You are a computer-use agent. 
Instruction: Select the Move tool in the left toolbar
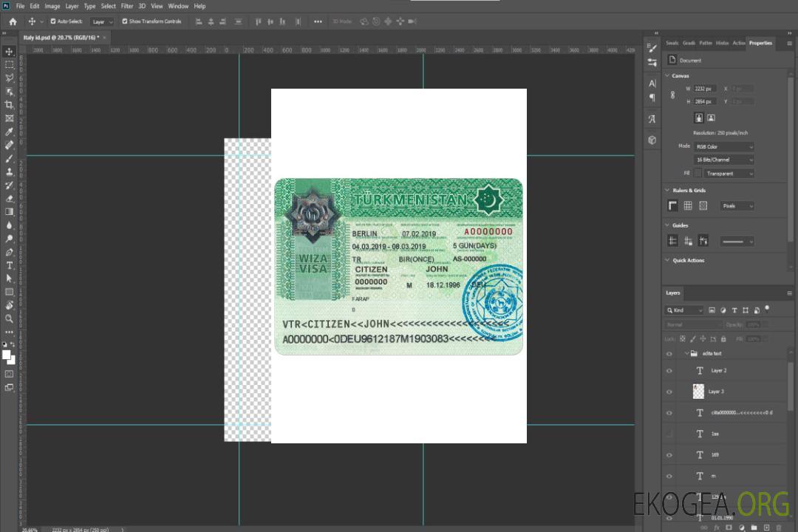[9, 52]
